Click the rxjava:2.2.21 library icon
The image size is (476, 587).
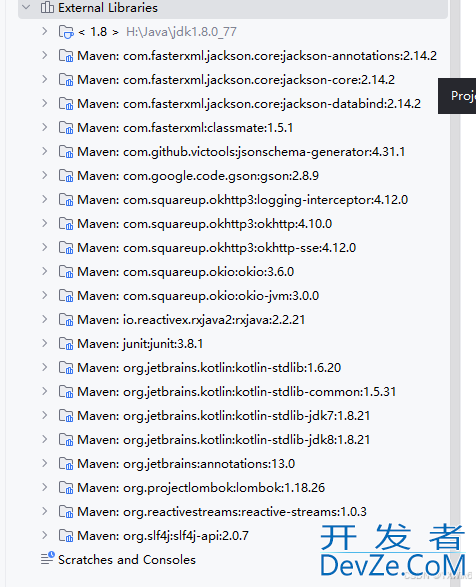[66, 320]
